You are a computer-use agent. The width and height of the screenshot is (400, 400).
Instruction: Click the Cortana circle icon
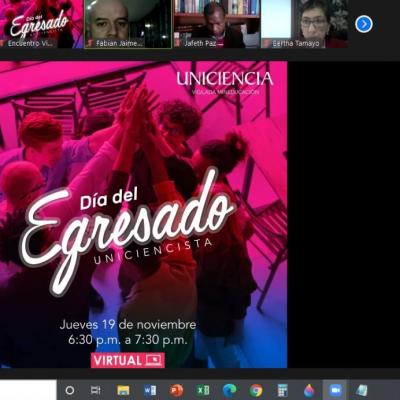pyautogui.click(x=70, y=390)
